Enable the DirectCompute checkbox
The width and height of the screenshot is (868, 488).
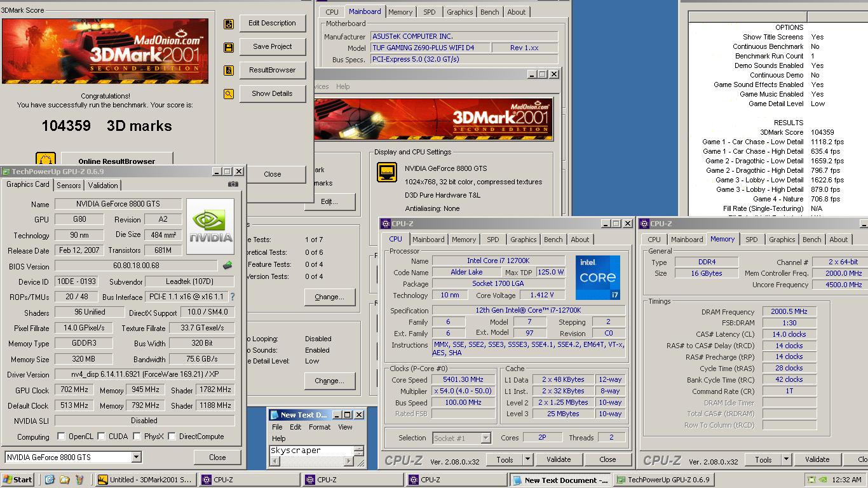click(172, 437)
